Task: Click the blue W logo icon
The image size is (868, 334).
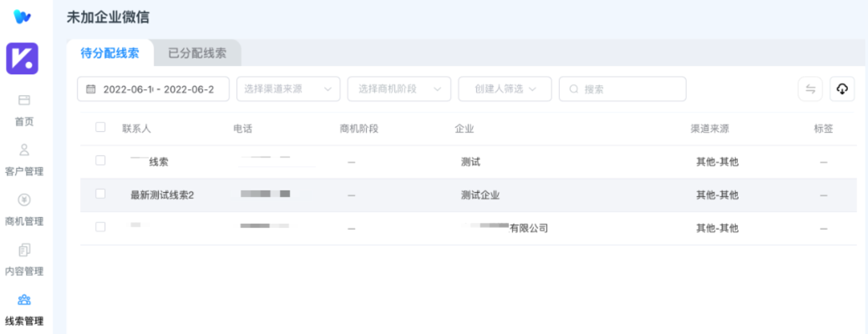Action: point(24,16)
